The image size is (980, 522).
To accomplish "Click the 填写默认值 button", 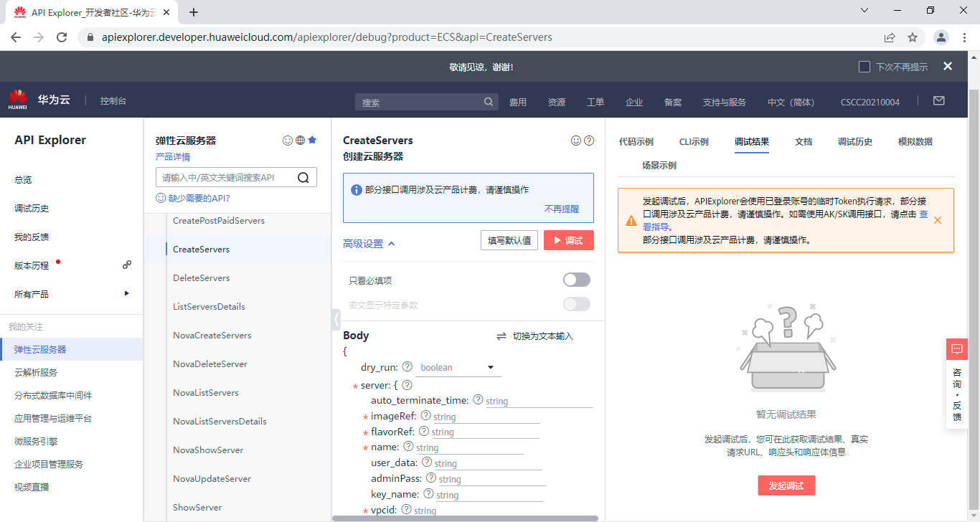I will coord(509,241).
